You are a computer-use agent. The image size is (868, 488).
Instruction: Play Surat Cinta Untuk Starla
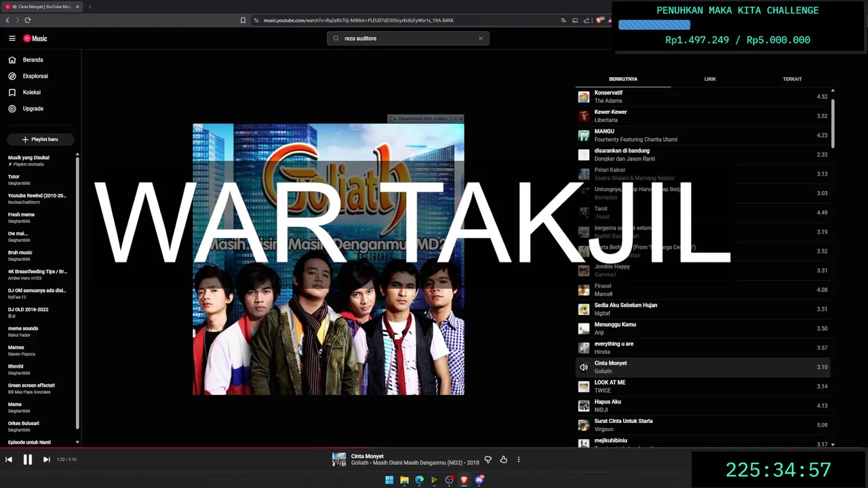(x=703, y=425)
